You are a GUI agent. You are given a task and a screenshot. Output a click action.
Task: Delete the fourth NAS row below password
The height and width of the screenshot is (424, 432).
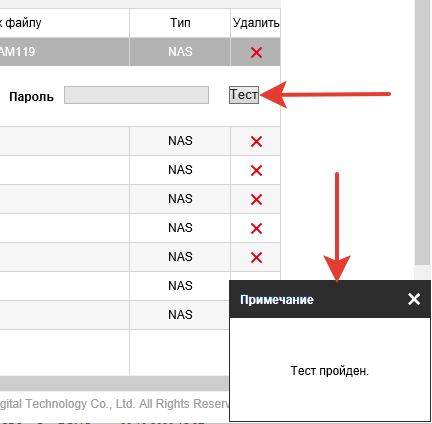tap(256, 228)
